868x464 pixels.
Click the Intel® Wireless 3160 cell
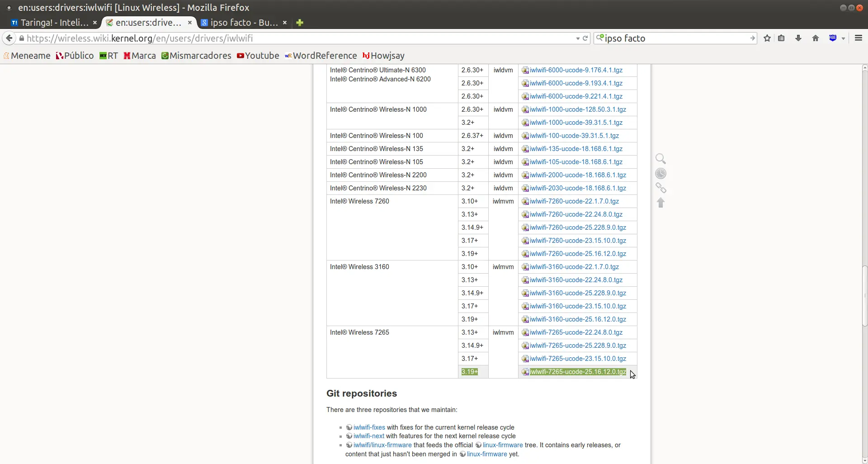pos(392,293)
